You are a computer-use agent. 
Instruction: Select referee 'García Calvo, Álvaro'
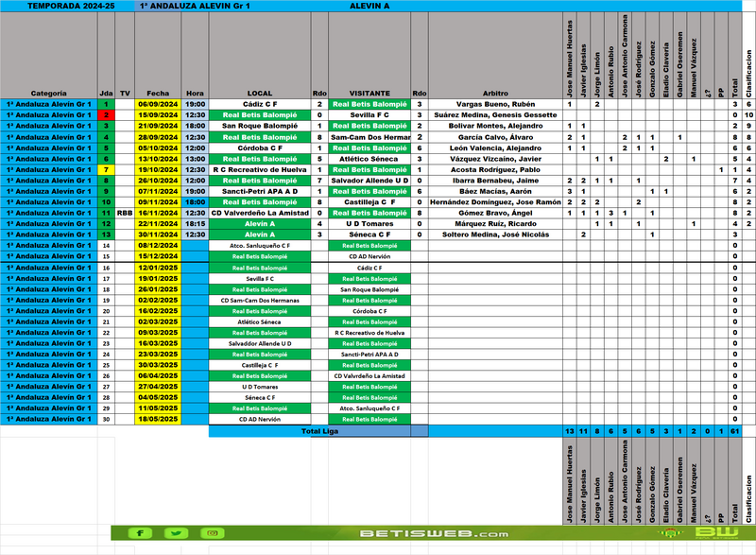click(495, 137)
